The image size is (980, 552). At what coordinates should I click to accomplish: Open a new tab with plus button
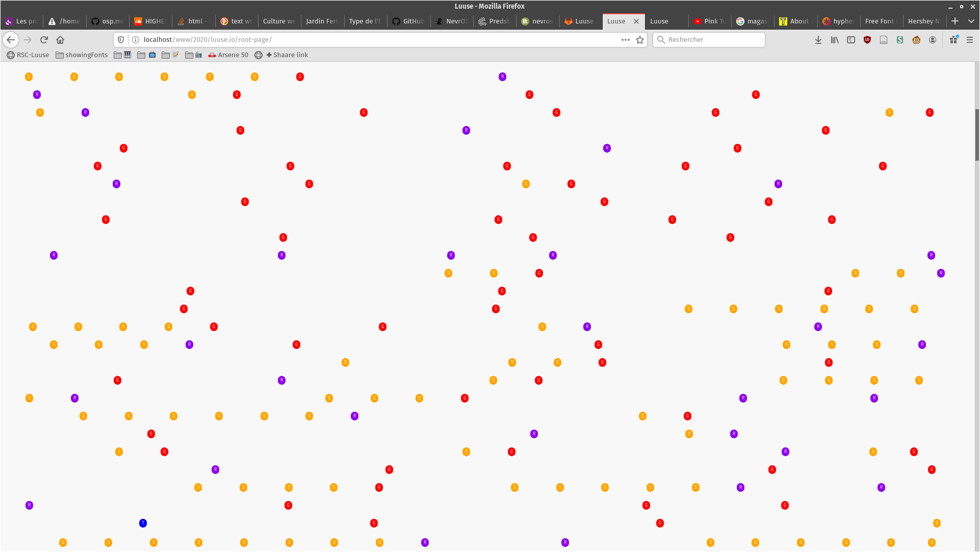(955, 21)
